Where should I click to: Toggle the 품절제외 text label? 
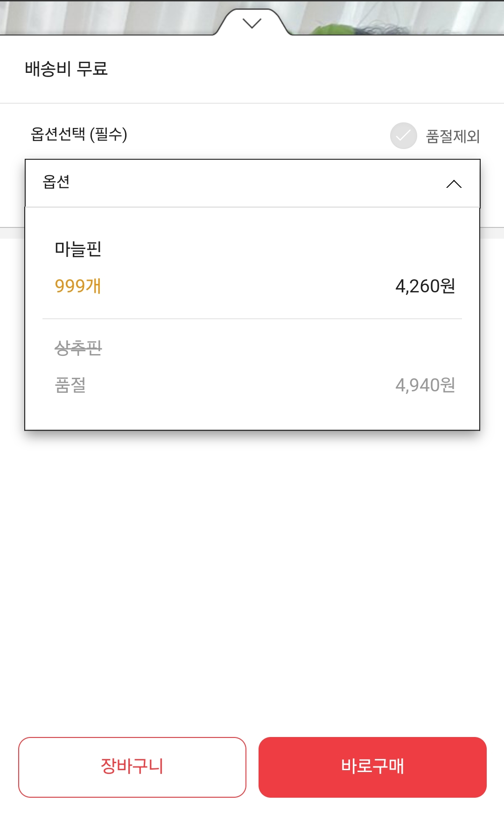pos(453,136)
